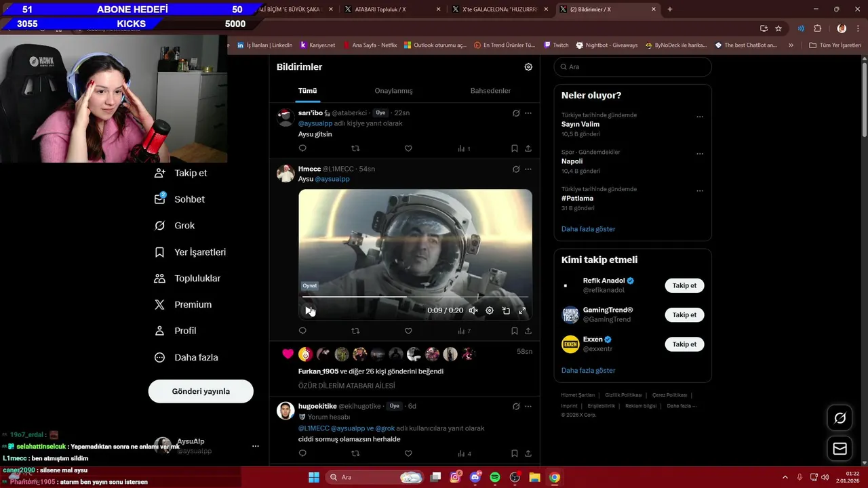Like l1mecc's video post

click(x=408, y=331)
